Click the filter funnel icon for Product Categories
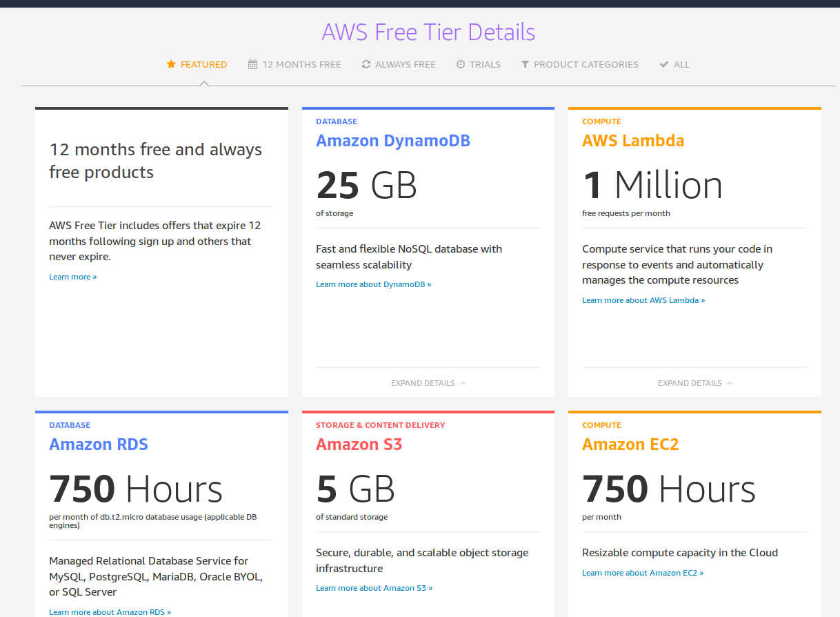This screenshot has width=840, height=617. 525,64
